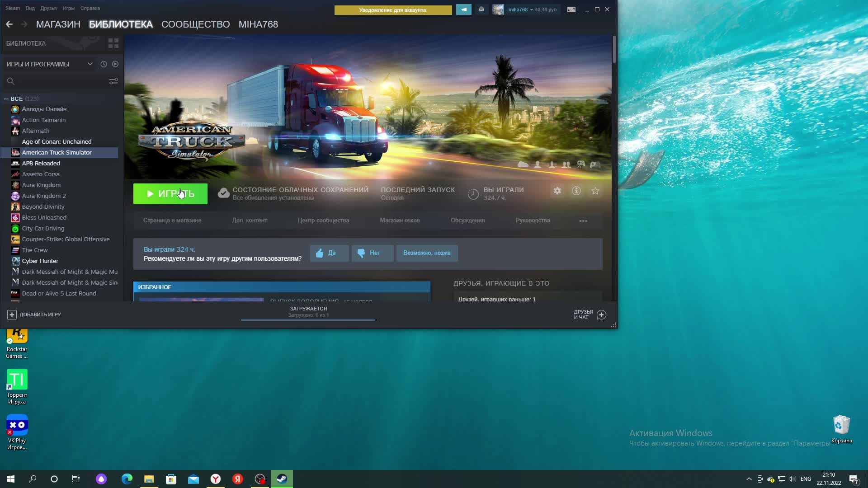Collapse the ВСЕ games category
The width and height of the screenshot is (868, 488).
click(x=6, y=99)
